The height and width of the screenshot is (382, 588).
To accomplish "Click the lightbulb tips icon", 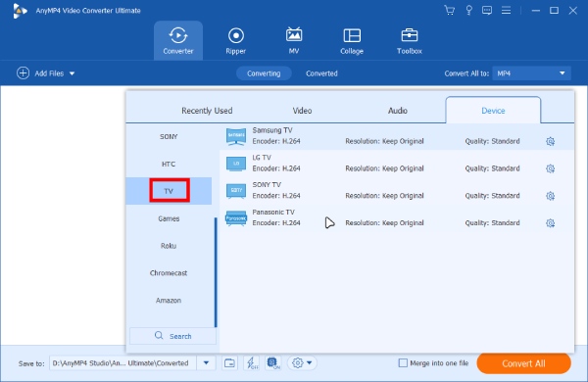I will tap(468, 10).
